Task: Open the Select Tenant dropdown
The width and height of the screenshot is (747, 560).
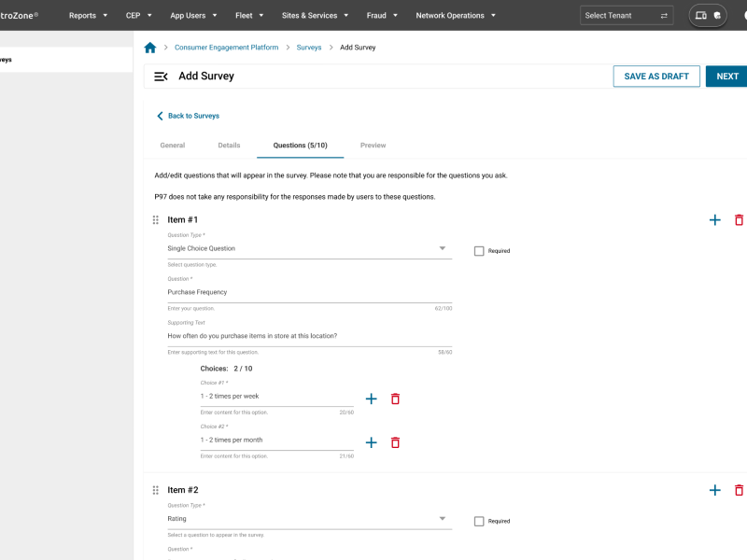Action: [x=616, y=15]
